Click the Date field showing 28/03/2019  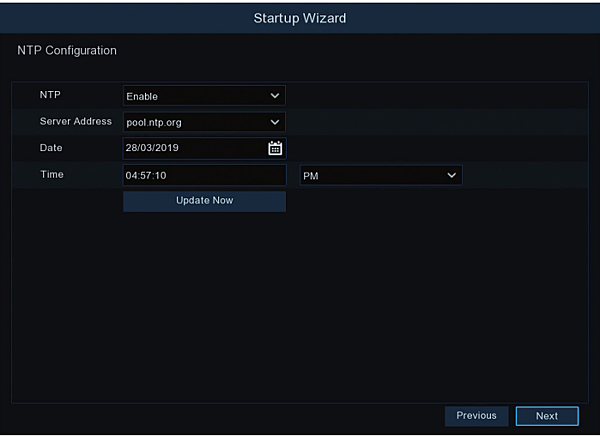[x=190, y=149]
